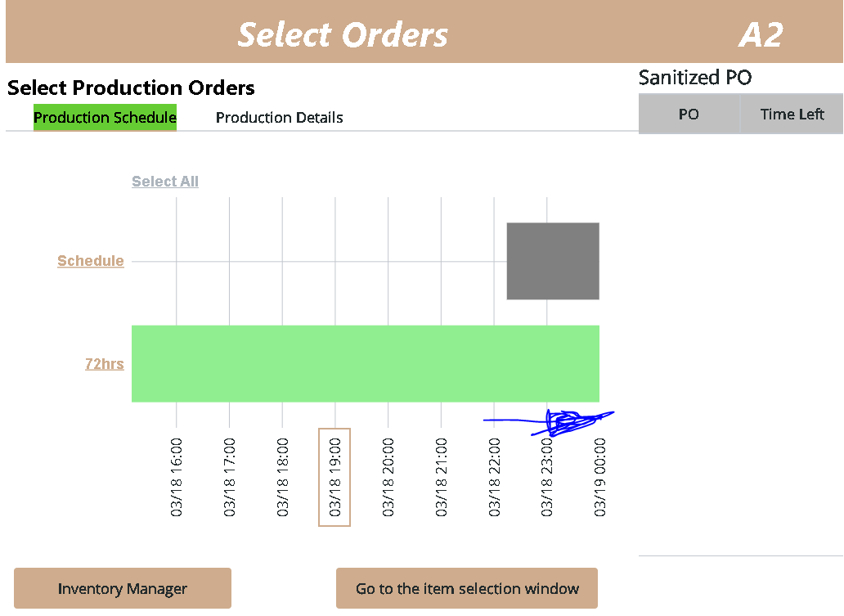This screenshot has width=844, height=616.
Task: Sort by the Time Left column header
Action: coord(792,115)
